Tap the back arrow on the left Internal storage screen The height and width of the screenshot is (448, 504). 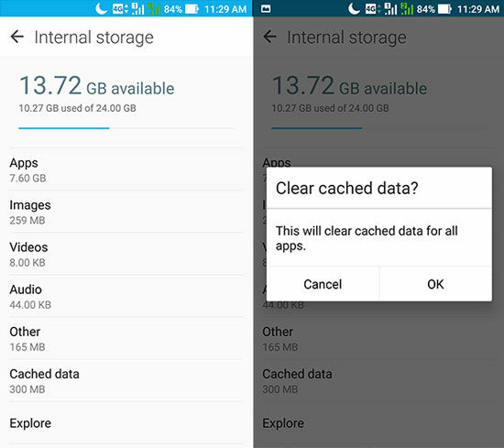pyautogui.click(x=17, y=37)
